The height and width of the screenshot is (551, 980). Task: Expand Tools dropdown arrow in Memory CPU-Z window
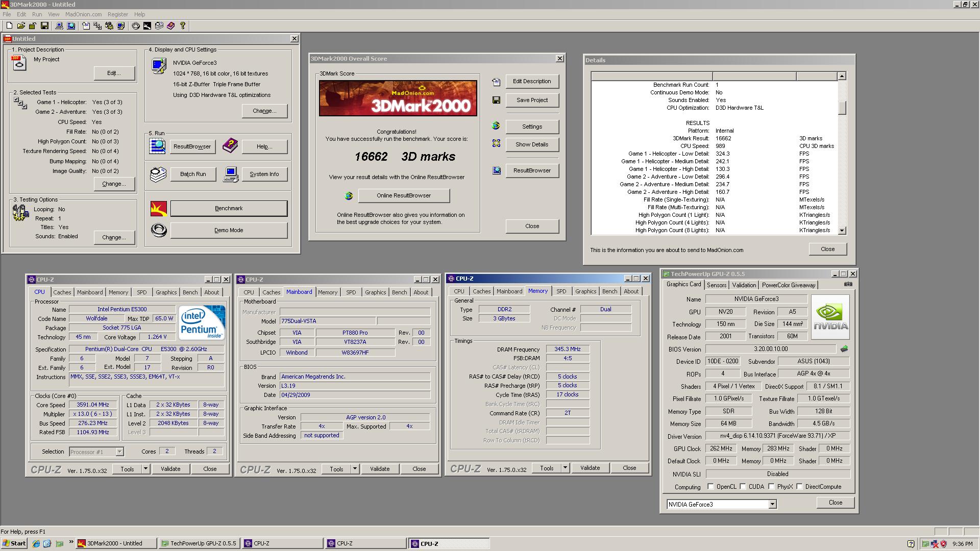(x=565, y=467)
